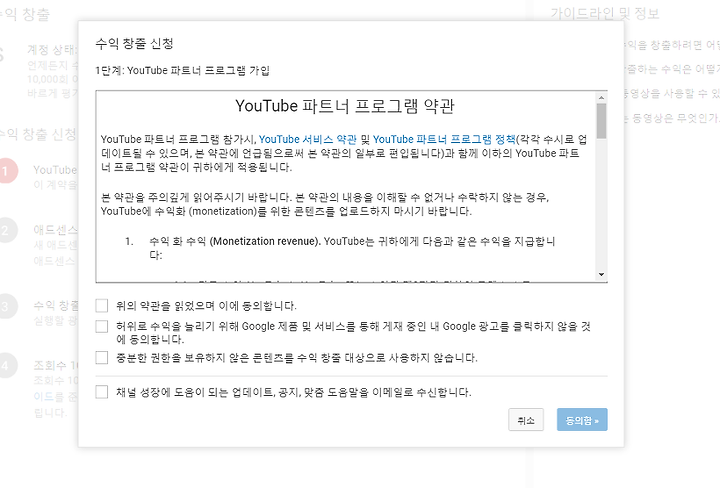Click the background step 1 circle icon
This screenshot has height=488, width=720.
(5, 171)
